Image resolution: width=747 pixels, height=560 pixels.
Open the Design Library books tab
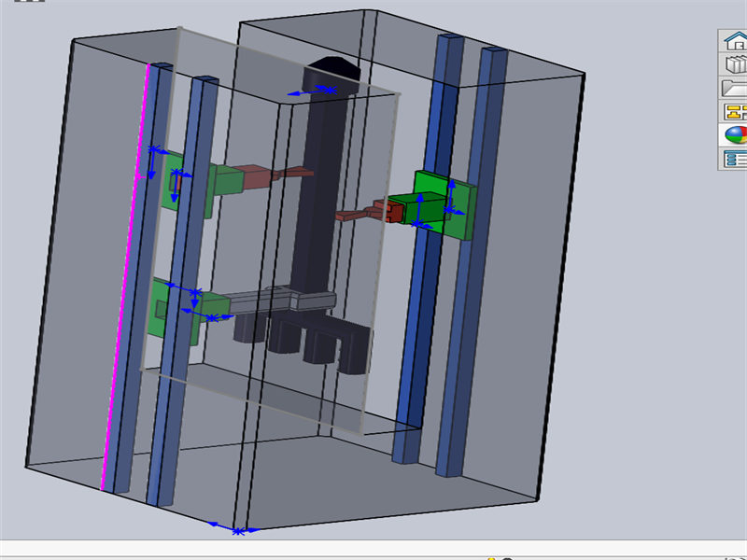click(734, 64)
